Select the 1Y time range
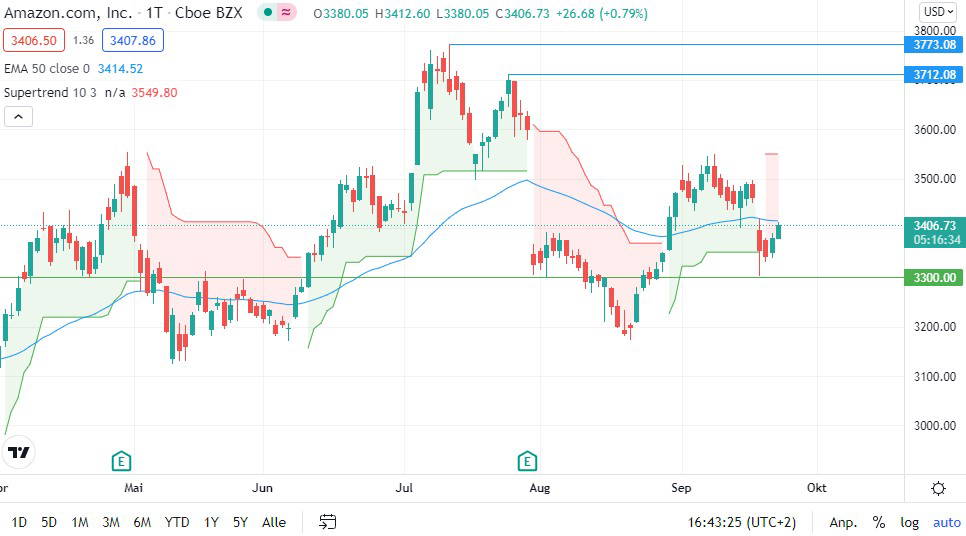This screenshot has width=966, height=536. pyautogui.click(x=211, y=522)
